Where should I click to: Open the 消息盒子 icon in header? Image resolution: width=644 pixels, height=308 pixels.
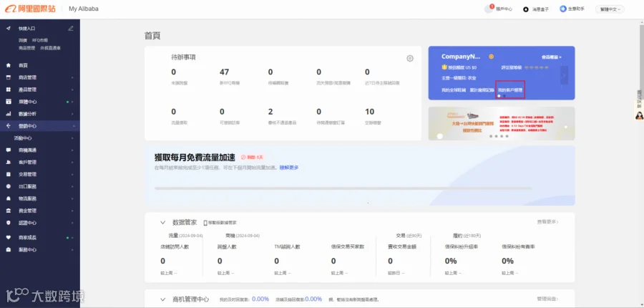point(526,9)
